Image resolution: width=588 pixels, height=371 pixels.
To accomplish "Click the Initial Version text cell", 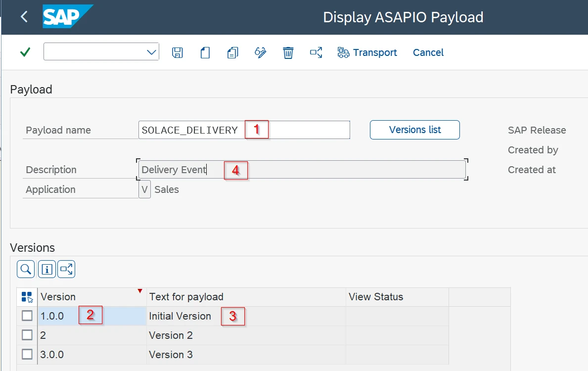I will (x=246, y=316).
